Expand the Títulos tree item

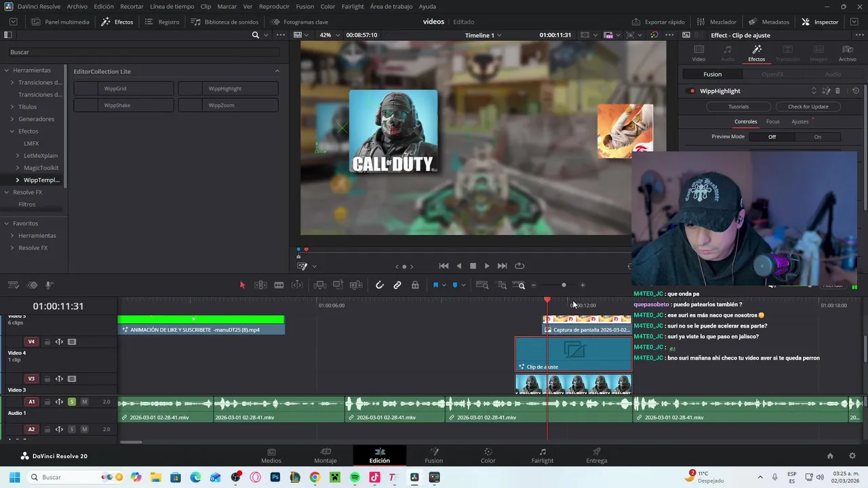tap(12, 107)
